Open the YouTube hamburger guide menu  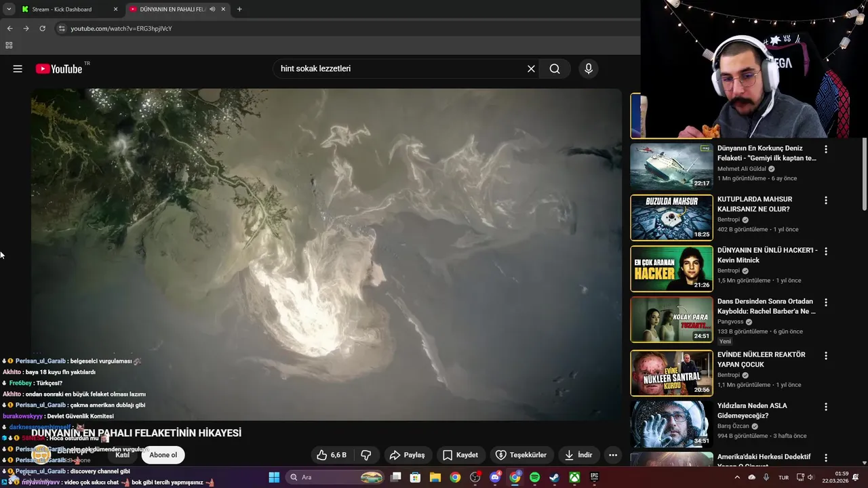[18, 68]
